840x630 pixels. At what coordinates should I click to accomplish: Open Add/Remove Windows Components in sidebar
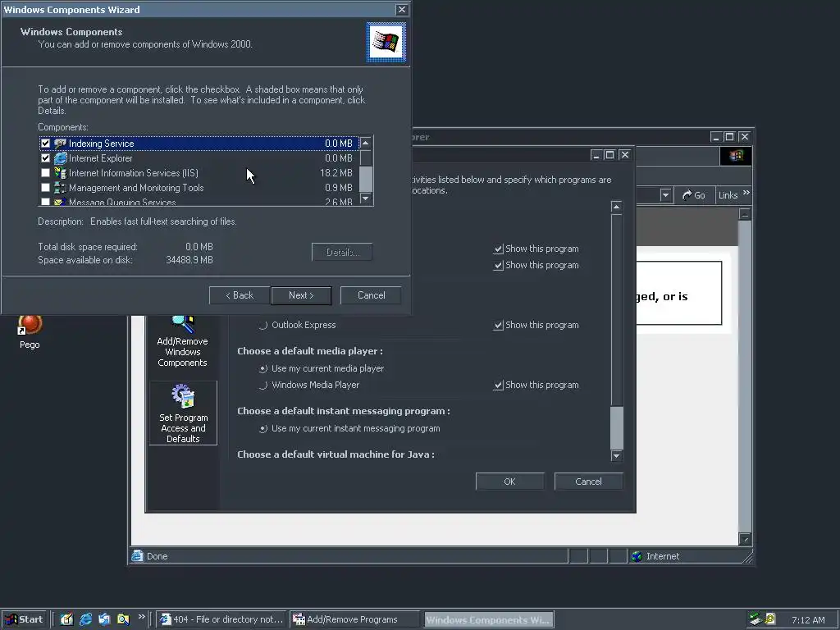click(x=183, y=341)
